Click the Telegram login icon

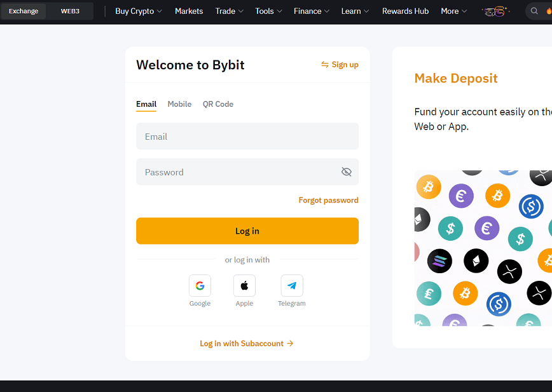pos(292,285)
